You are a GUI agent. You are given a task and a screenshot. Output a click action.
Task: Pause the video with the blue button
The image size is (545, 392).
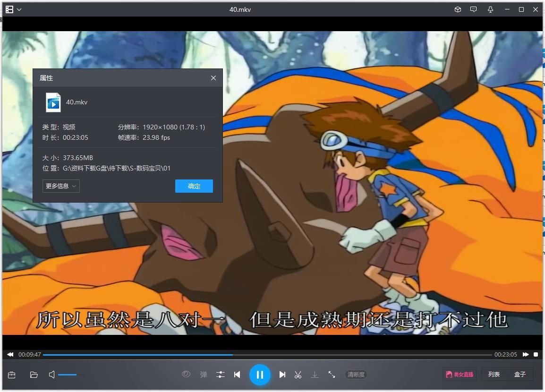[x=259, y=375]
